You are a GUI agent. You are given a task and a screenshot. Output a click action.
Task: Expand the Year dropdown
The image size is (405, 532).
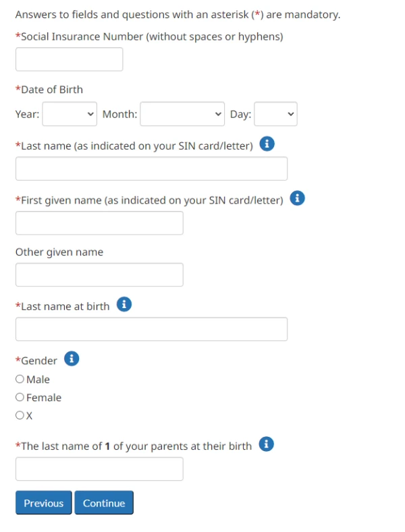click(x=70, y=114)
